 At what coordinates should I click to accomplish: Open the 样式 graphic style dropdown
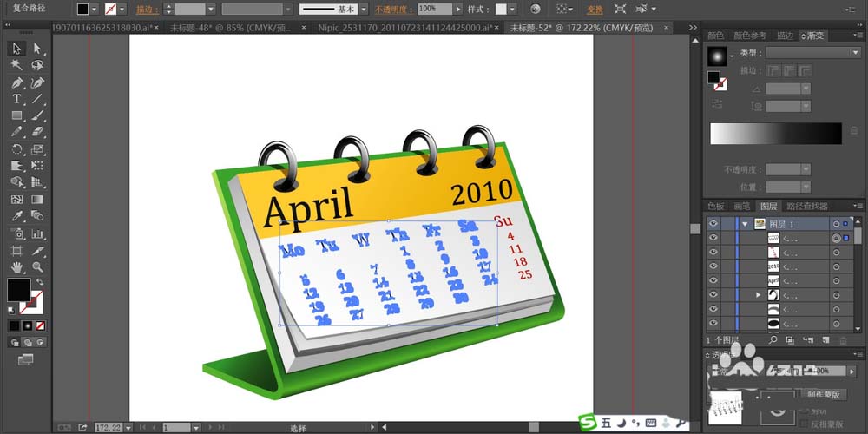(512, 9)
